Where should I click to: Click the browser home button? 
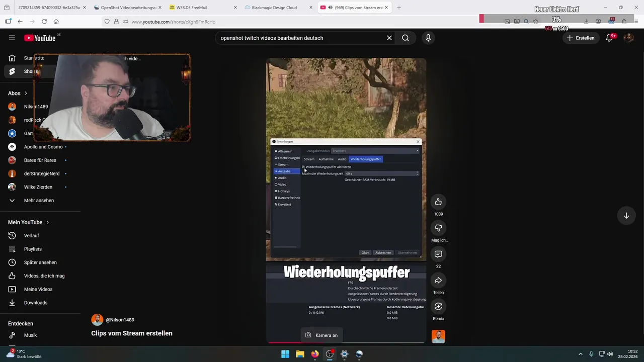coord(56,22)
